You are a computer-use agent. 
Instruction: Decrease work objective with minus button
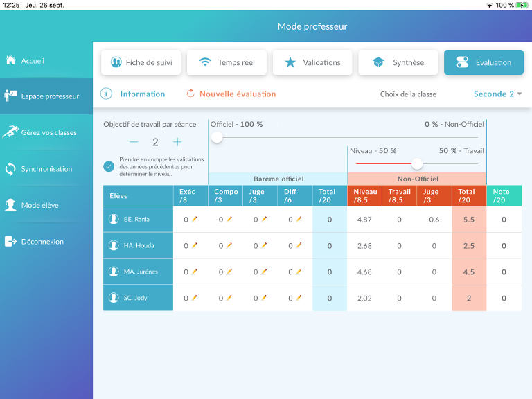(x=134, y=142)
